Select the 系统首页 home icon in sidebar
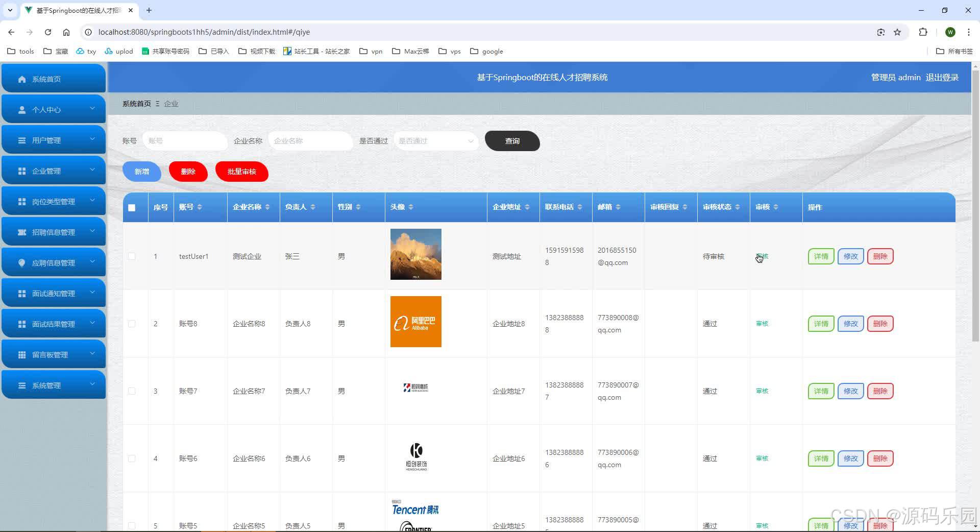This screenshot has width=980, height=532. [x=21, y=79]
